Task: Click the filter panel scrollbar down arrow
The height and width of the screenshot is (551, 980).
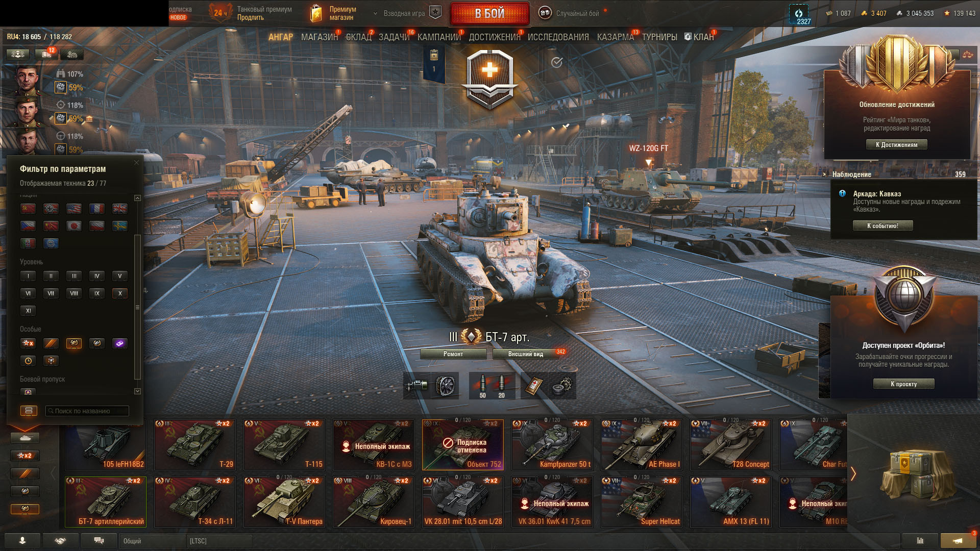Action: [137, 391]
